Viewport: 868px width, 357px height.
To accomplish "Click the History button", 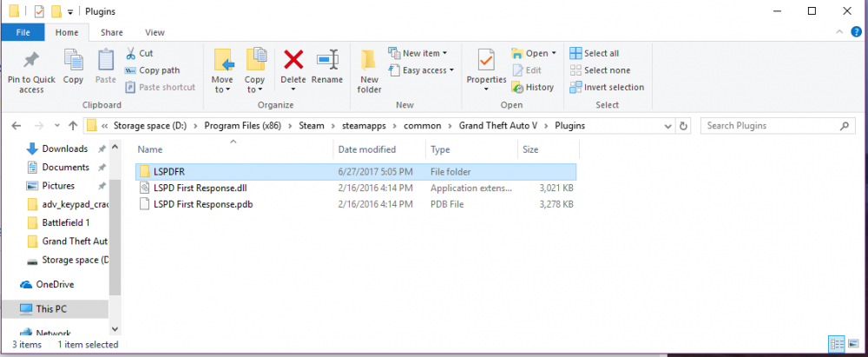I will 533,87.
